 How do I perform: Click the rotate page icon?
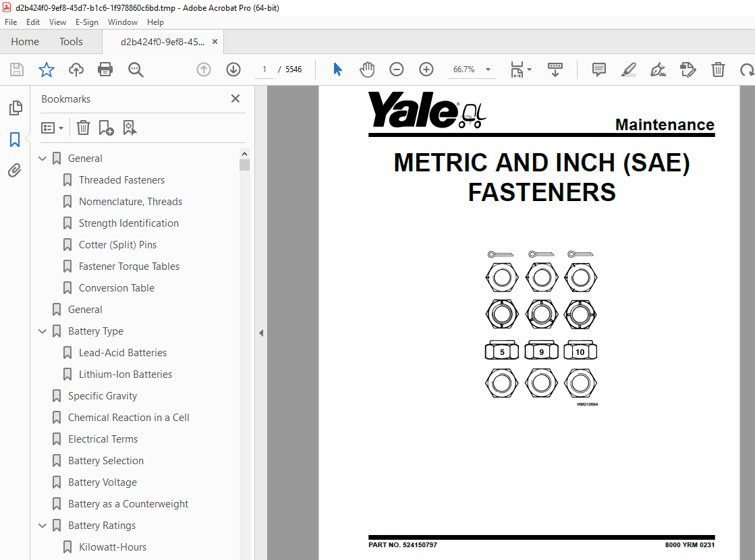(747, 69)
